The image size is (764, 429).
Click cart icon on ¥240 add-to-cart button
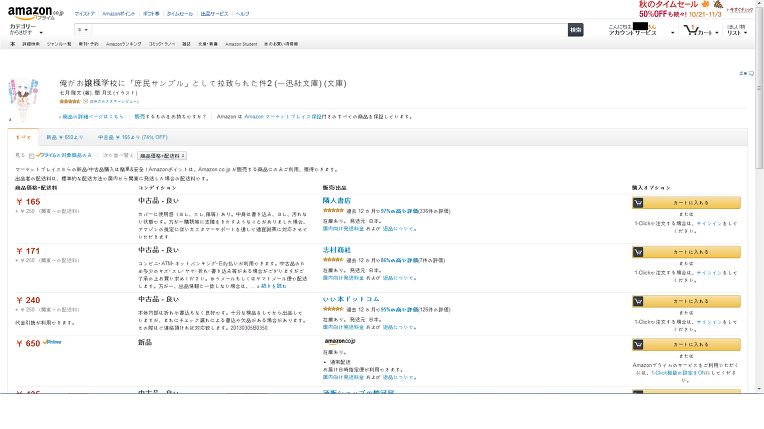638,301
